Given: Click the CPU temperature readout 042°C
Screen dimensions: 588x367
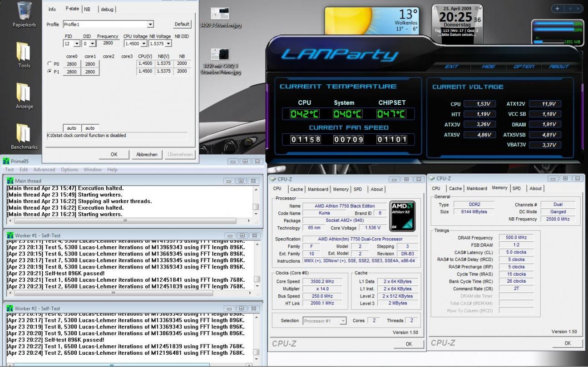Looking at the screenshot, I should pyautogui.click(x=305, y=113).
